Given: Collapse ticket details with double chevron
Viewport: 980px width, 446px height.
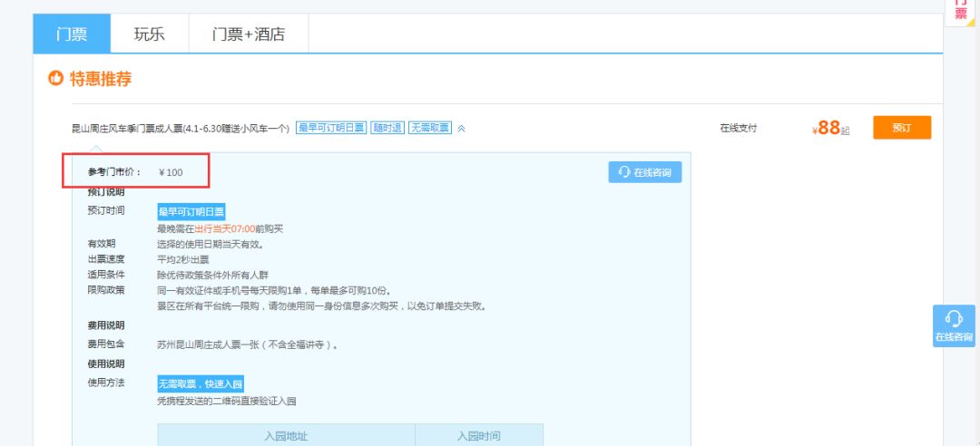Looking at the screenshot, I should (461, 128).
